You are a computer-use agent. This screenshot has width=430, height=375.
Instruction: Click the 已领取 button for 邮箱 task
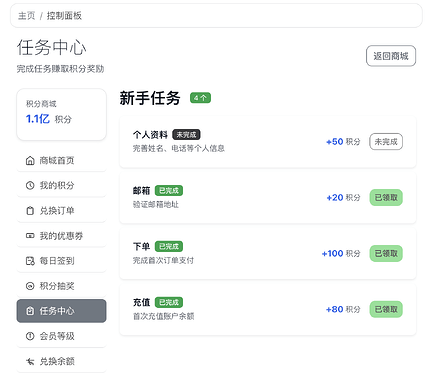point(386,198)
